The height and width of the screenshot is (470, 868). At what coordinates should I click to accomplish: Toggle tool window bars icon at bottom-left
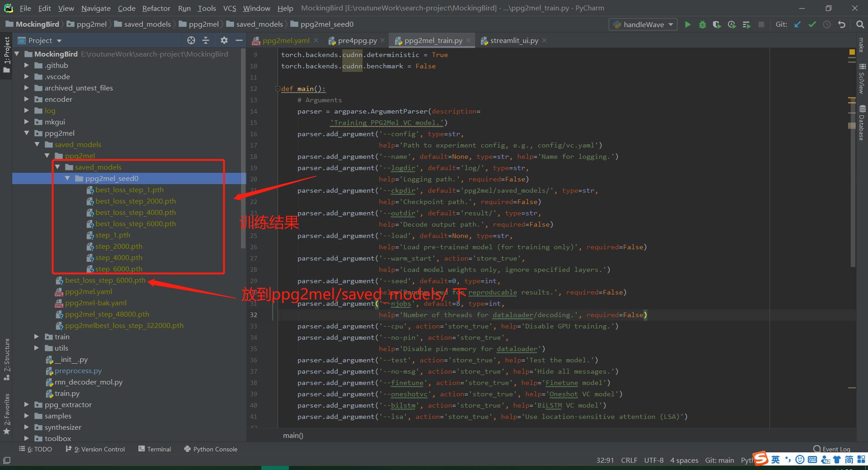point(6,460)
